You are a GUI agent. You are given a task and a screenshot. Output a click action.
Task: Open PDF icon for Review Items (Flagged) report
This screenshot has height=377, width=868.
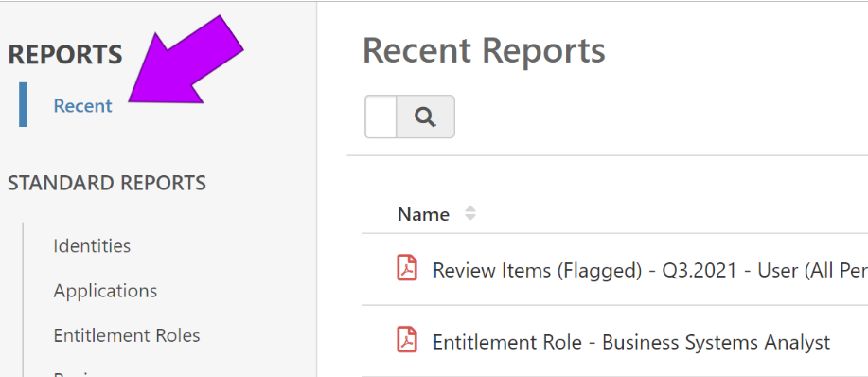[x=407, y=268]
